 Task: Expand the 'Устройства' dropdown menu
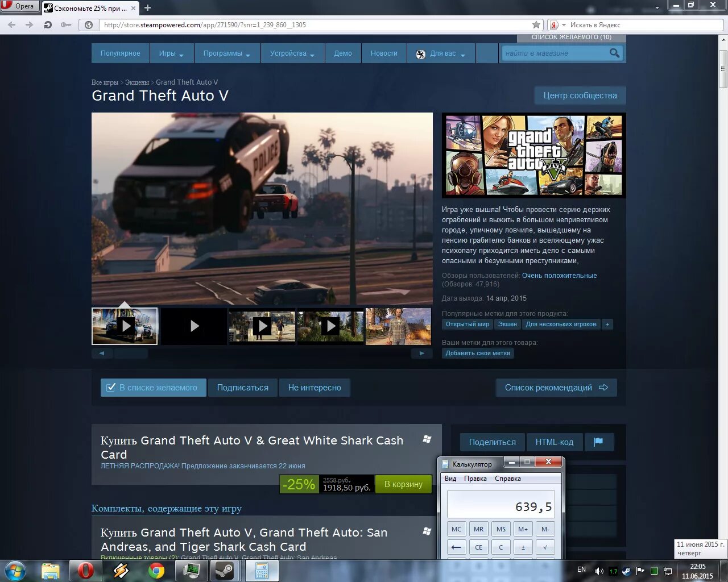pyautogui.click(x=292, y=53)
